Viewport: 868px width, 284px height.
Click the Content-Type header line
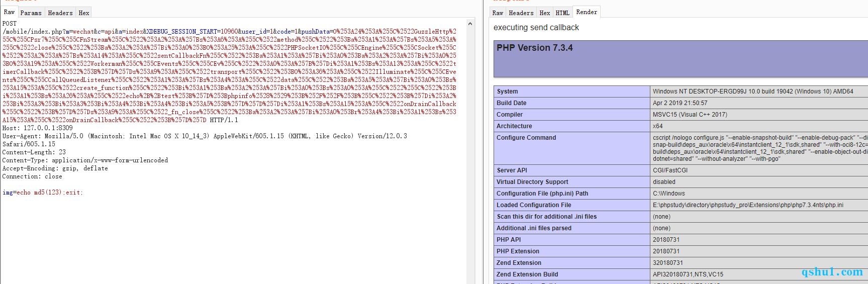[85, 160]
